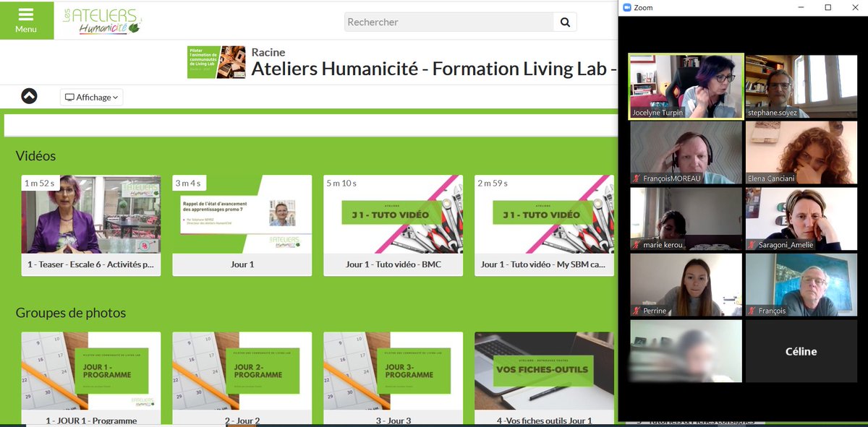Open the Tuto vidéo BMC thumbnail
The image size is (868, 427).
pyautogui.click(x=393, y=214)
